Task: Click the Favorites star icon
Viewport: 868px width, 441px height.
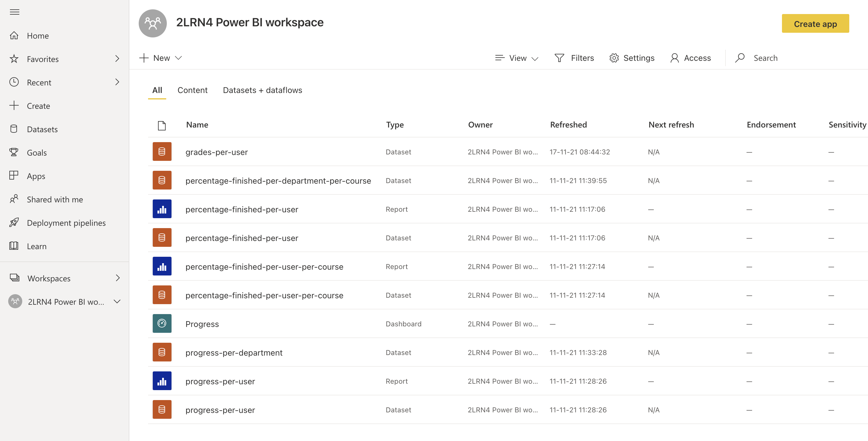Action: (14, 59)
